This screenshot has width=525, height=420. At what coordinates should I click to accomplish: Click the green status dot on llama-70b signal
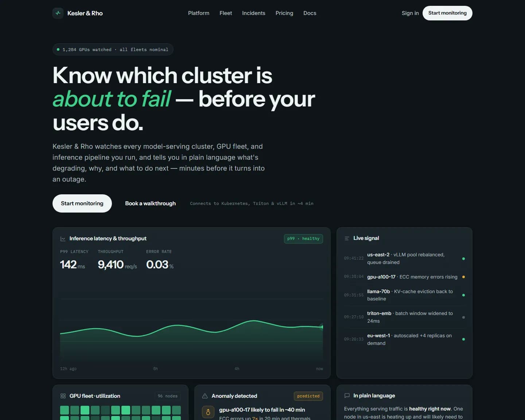tap(463, 295)
